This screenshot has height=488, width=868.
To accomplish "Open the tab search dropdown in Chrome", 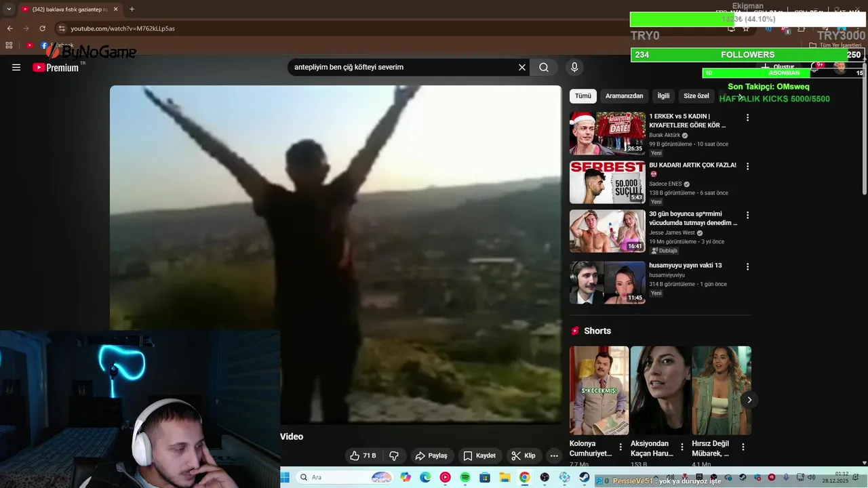I will click(x=9, y=9).
